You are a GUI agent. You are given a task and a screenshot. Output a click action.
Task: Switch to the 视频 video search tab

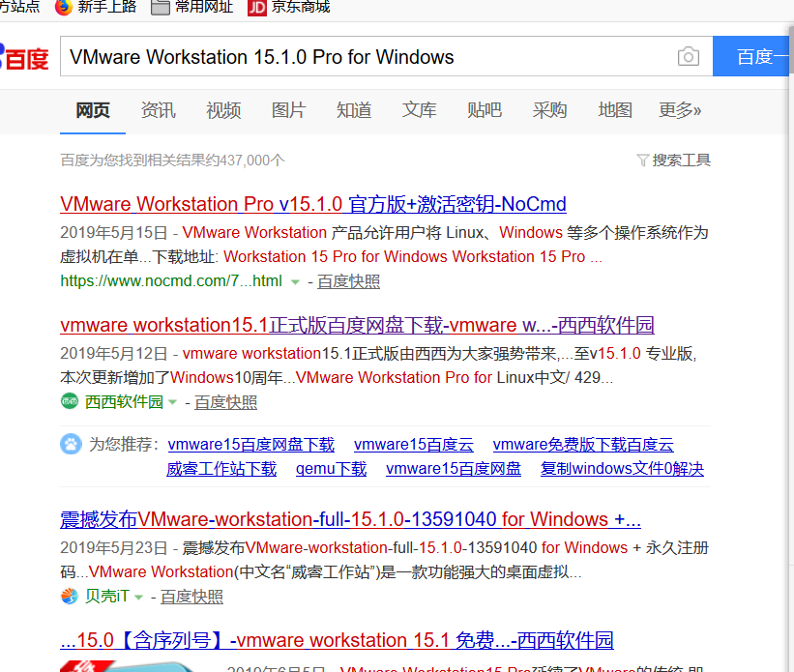tap(222, 110)
